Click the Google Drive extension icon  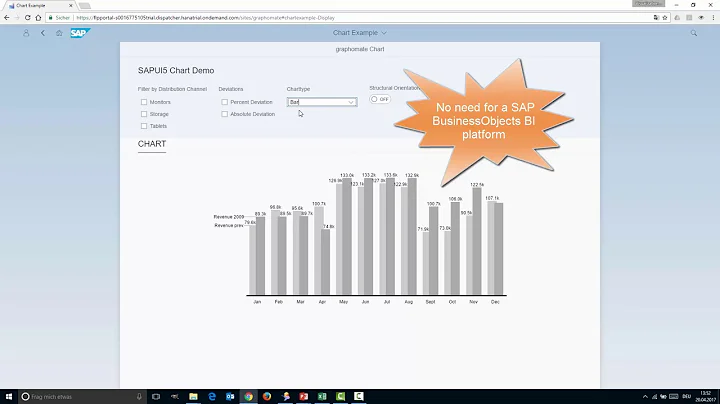(677, 17)
